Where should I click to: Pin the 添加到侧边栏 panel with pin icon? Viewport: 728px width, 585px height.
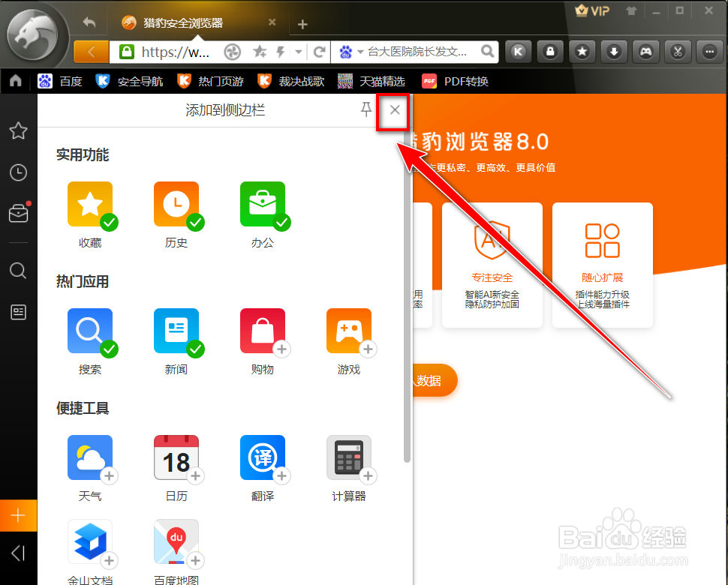click(x=366, y=109)
